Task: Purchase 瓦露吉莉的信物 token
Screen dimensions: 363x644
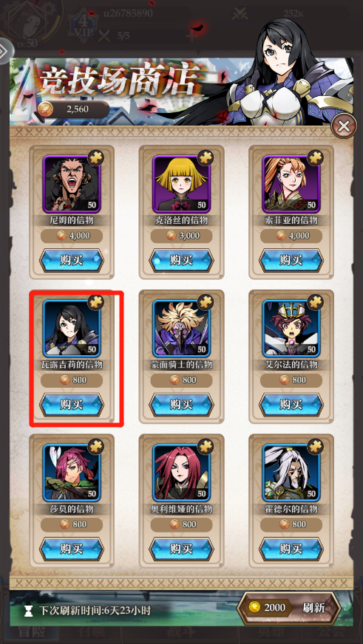Action: pyautogui.click(x=72, y=405)
